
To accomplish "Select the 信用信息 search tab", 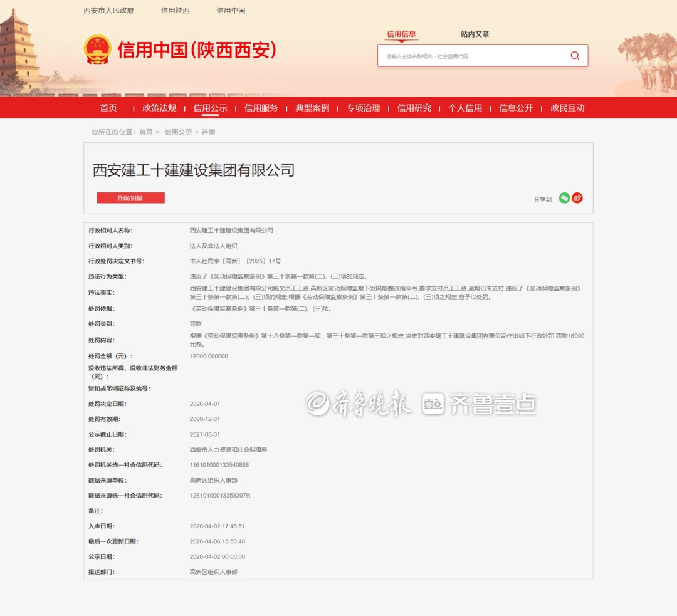I will coord(401,34).
